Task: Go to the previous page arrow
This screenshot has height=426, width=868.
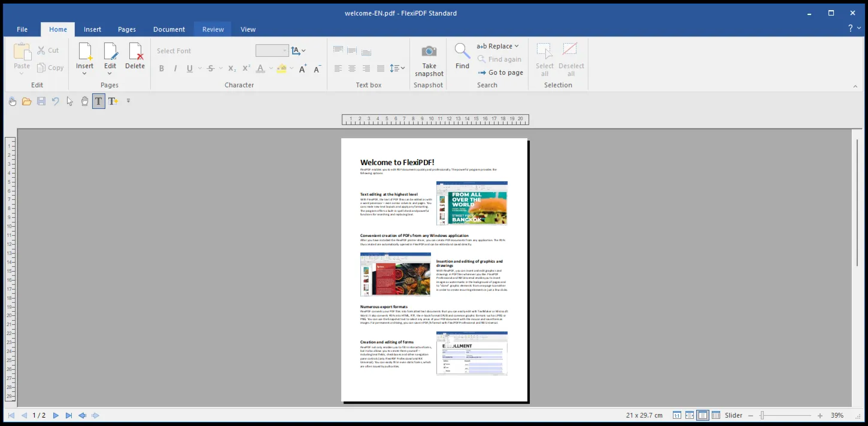Action: pyautogui.click(x=24, y=415)
